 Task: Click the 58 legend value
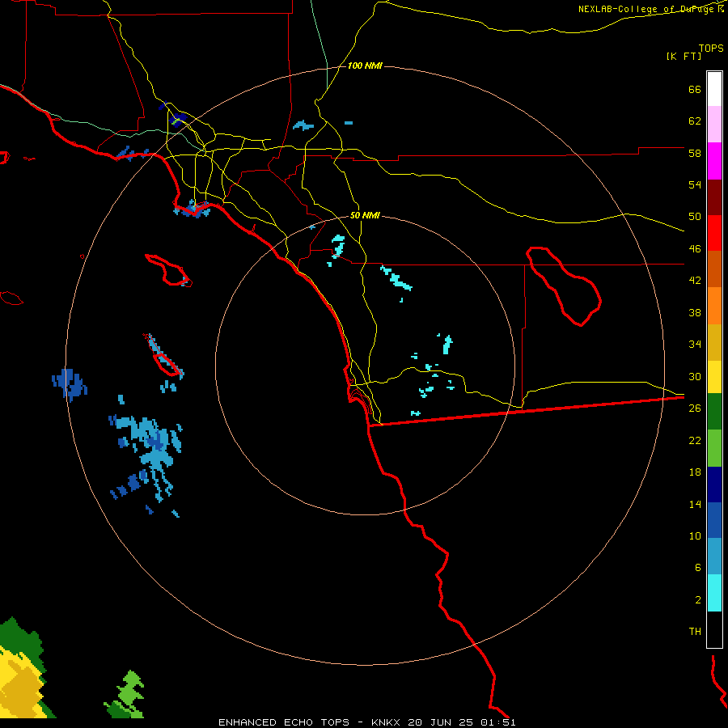[695, 153]
